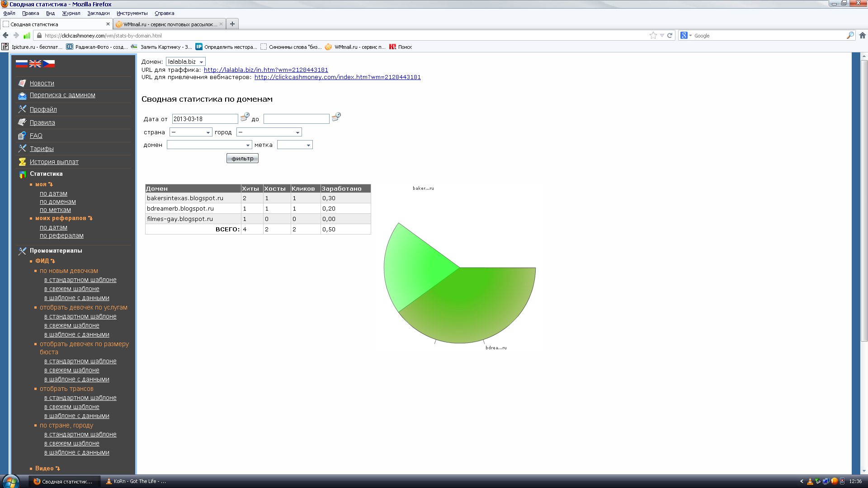The width and height of the screenshot is (868, 488).
Task: Click the Заработано column header
Action: click(345, 188)
